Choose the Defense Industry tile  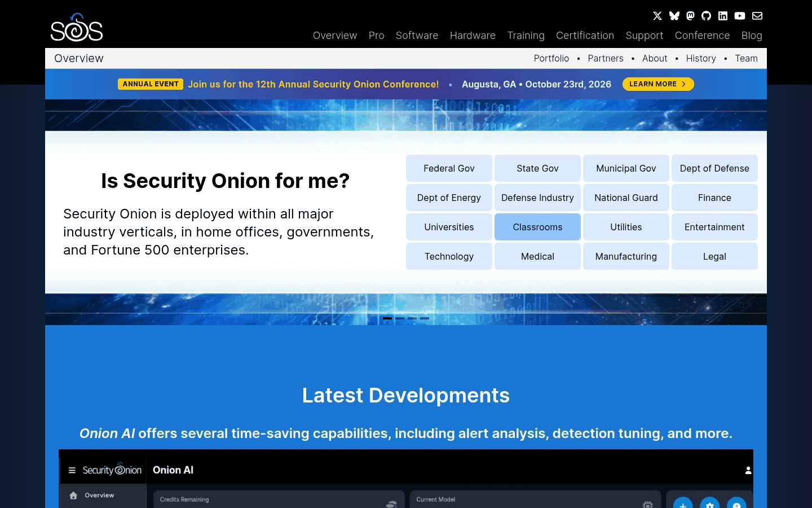537,198
